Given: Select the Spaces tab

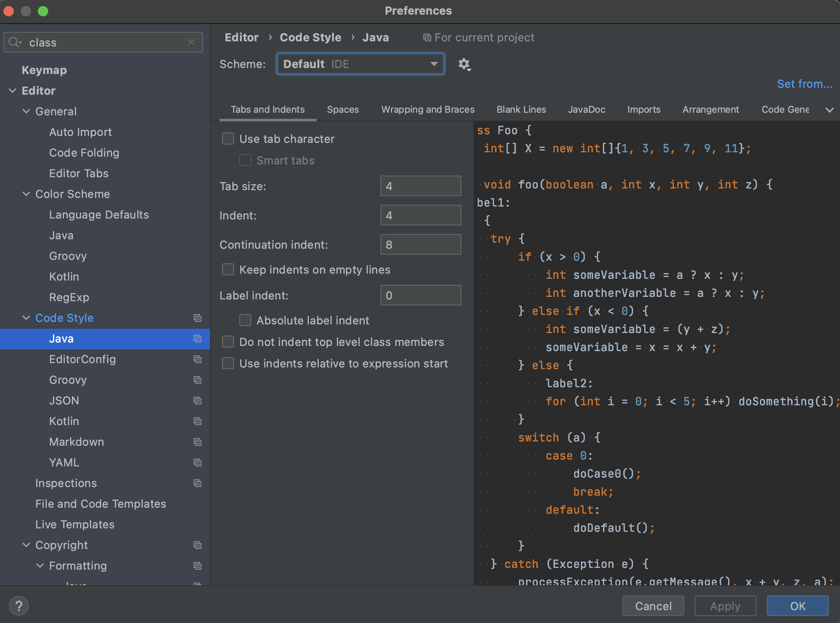Looking at the screenshot, I should [x=343, y=109].
